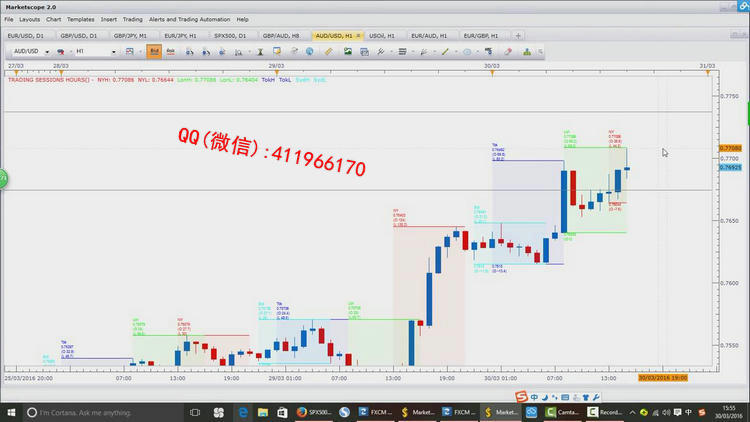Open the Insert menu
Screen dimensions: 750x422
(x=109, y=20)
